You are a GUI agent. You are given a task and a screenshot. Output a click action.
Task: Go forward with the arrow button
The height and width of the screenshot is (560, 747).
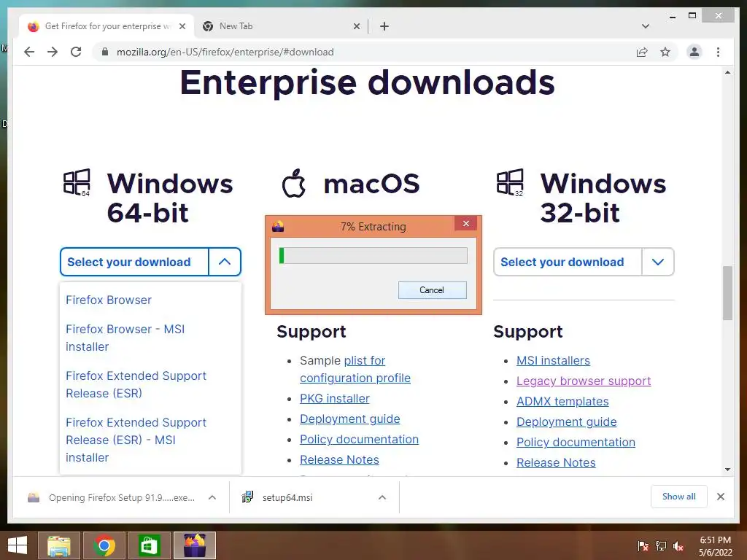coord(53,52)
